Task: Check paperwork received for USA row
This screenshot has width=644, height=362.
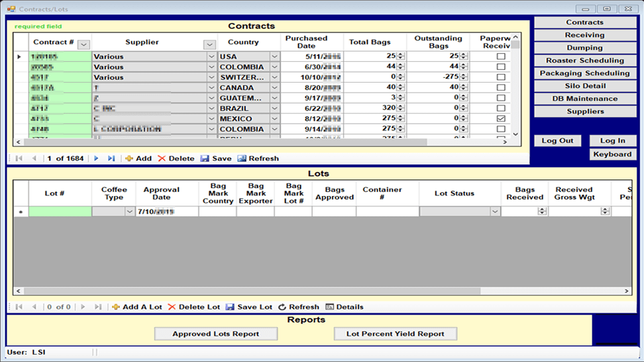Action: click(x=500, y=56)
